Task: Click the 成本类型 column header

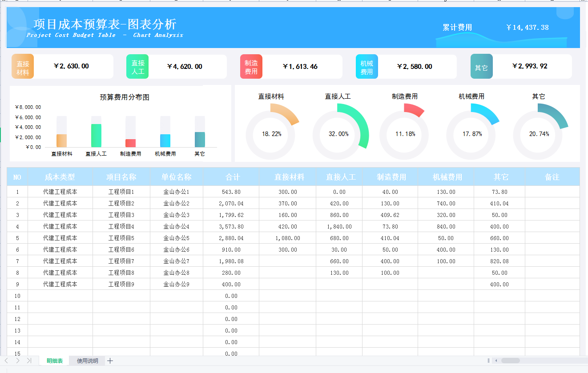Action: [60, 177]
